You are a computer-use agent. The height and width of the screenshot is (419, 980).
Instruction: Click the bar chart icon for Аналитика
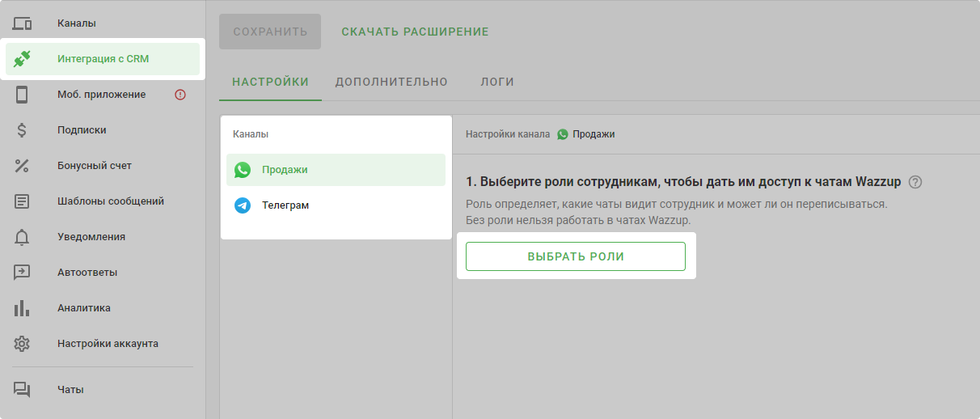pyautogui.click(x=22, y=308)
